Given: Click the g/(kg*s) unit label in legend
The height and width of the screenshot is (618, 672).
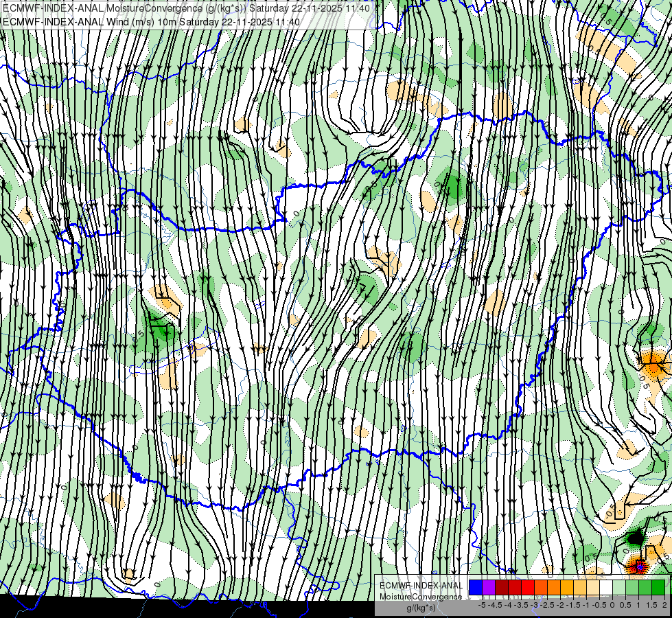Looking at the screenshot, I should click(x=421, y=608).
